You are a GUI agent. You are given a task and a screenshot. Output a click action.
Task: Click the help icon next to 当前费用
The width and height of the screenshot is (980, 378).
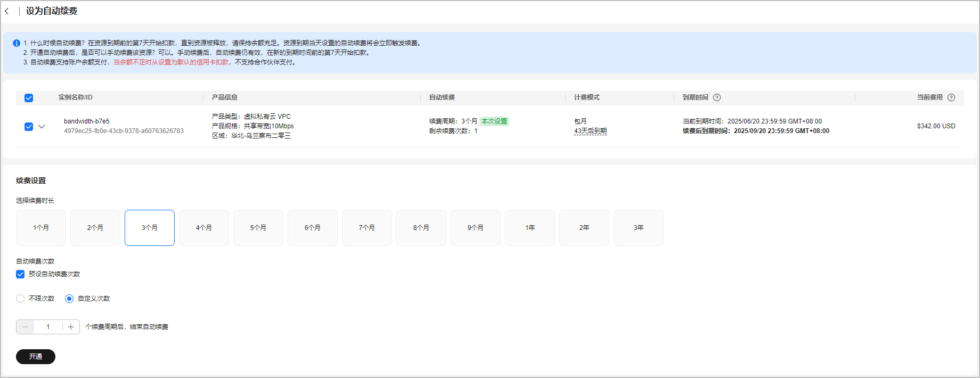(951, 97)
